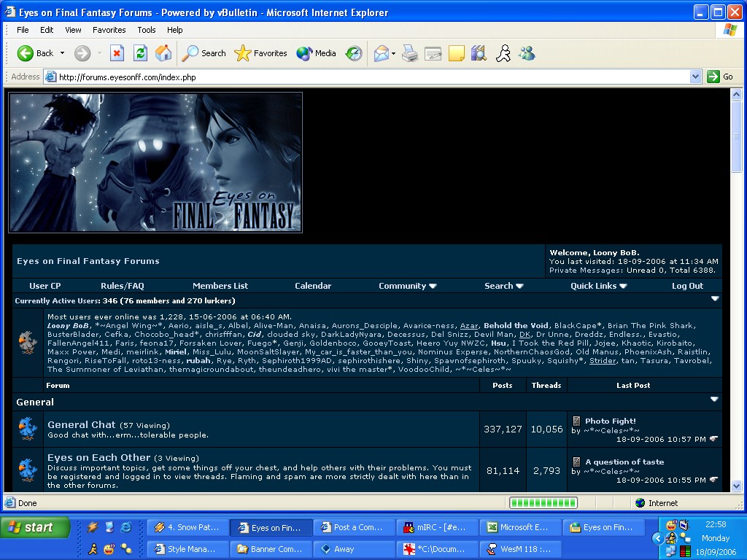Open the Help menu
The height and width of the screenshot is (560, 747).
tap(174, 29)
